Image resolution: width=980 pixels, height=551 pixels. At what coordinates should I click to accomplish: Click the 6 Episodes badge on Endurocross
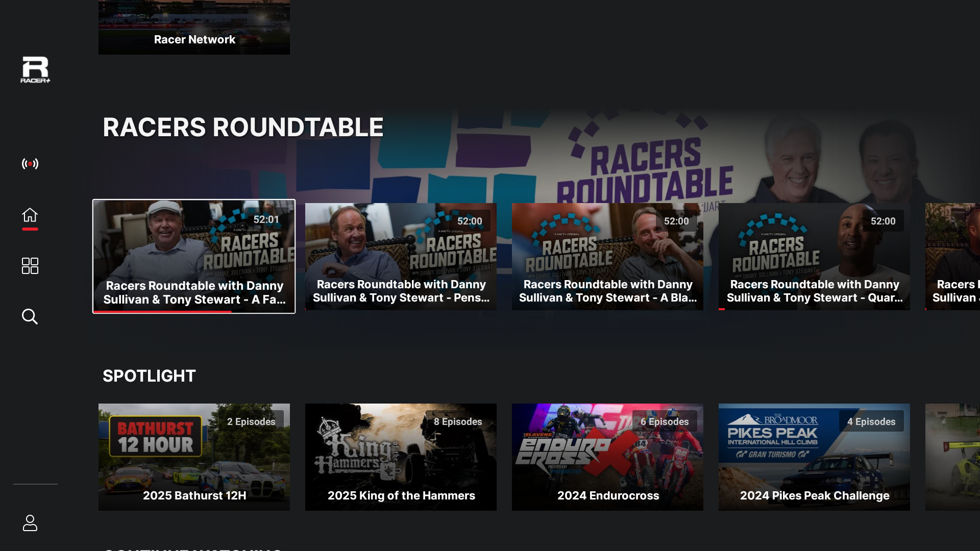[x=665, y=421]
